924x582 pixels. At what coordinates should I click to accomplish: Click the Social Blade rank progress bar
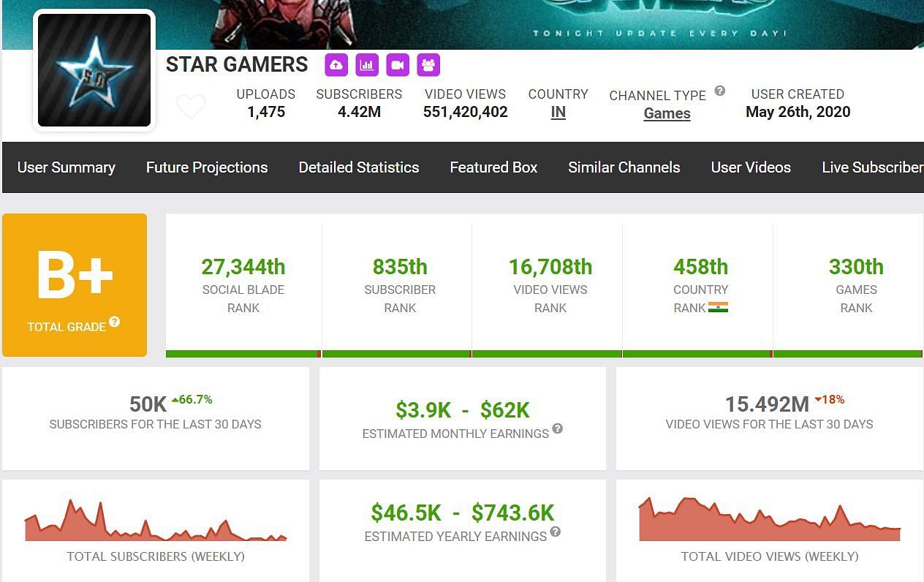[243, 354]
